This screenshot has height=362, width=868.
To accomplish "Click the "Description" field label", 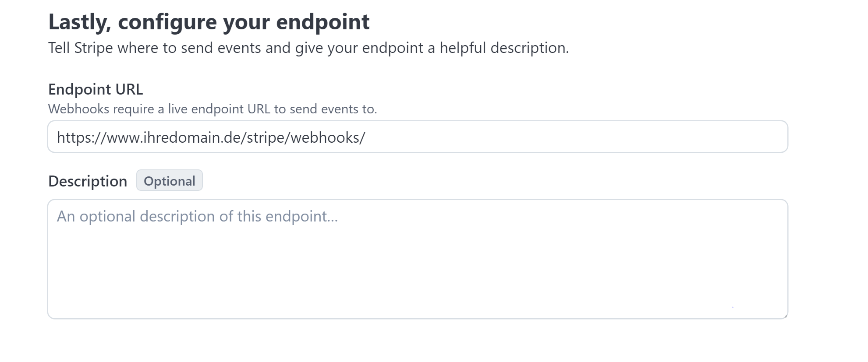I will (x=88, y=181).
